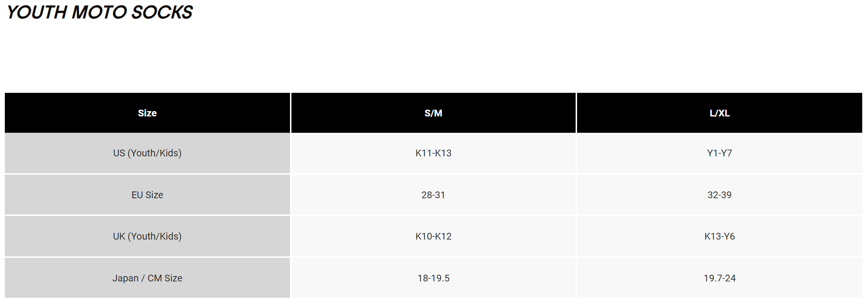The image size is (868, 305).
Task: Click the 28-31 EU size cell
Action: [x=433, y=195]
